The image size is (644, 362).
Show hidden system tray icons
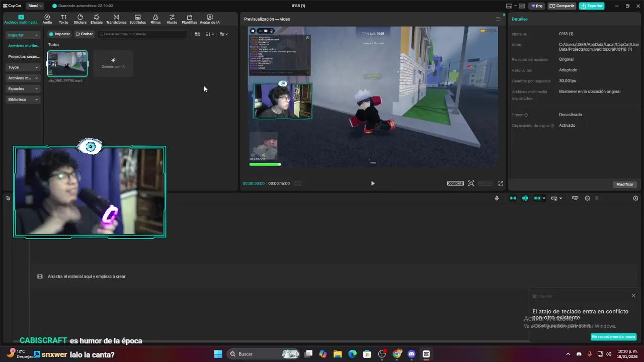tap(568, 354)
